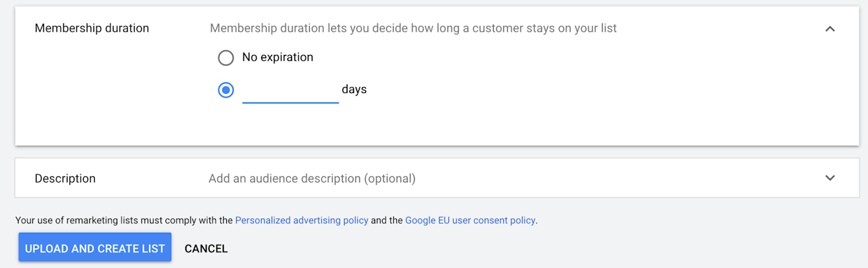Viewport: 868px width, 268px height.
Task: Click blank area right of the 'days' label
Action: (x=558, y=90)
